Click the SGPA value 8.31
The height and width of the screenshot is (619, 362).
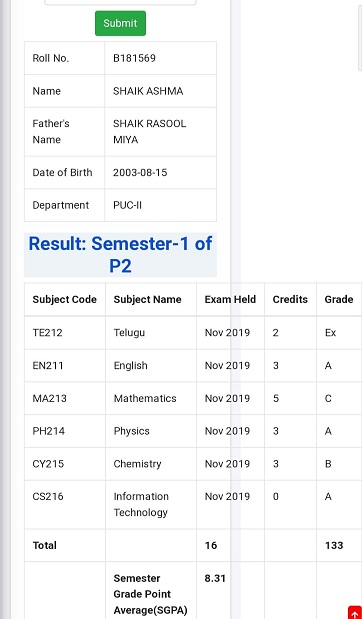(x=215, y=578)
